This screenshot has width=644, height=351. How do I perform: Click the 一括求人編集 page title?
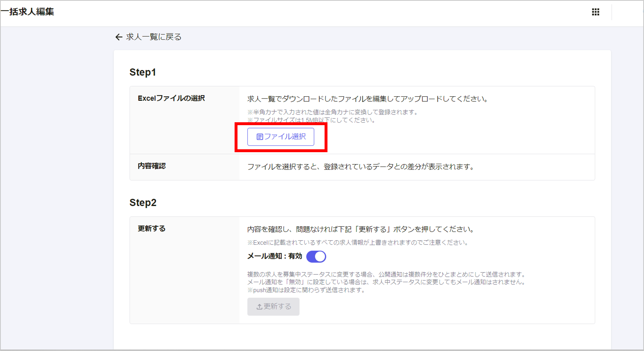click(x=27, y=12)
